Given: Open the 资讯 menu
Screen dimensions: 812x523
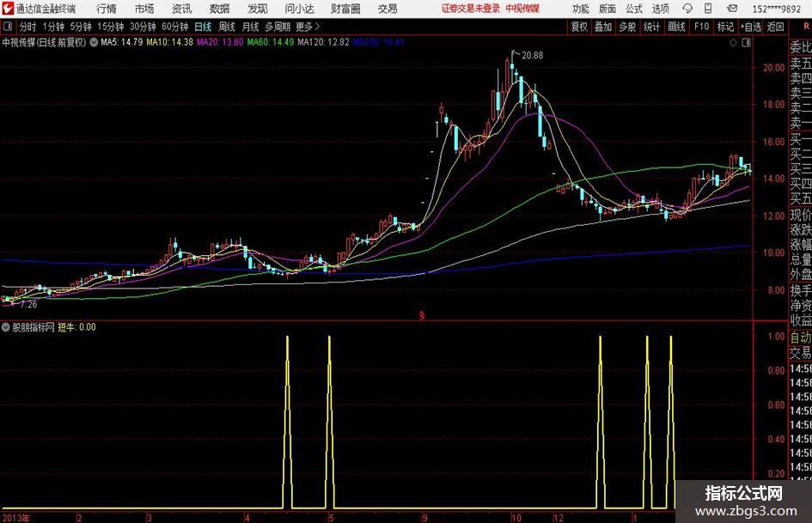Looking at the screenshot, I should [x=182, y=9].
